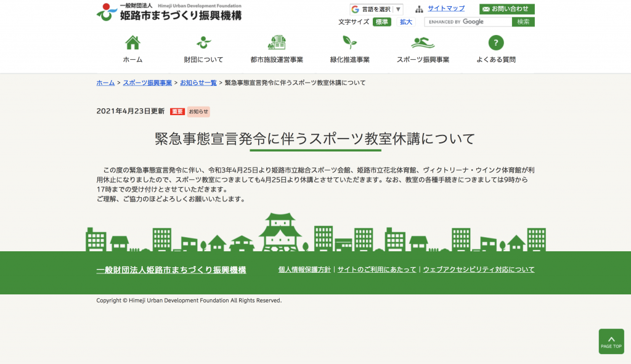The image size is (631, 364).
Task: Open the サイトのご利用にあたって footer link
Action: click(377, 270)
